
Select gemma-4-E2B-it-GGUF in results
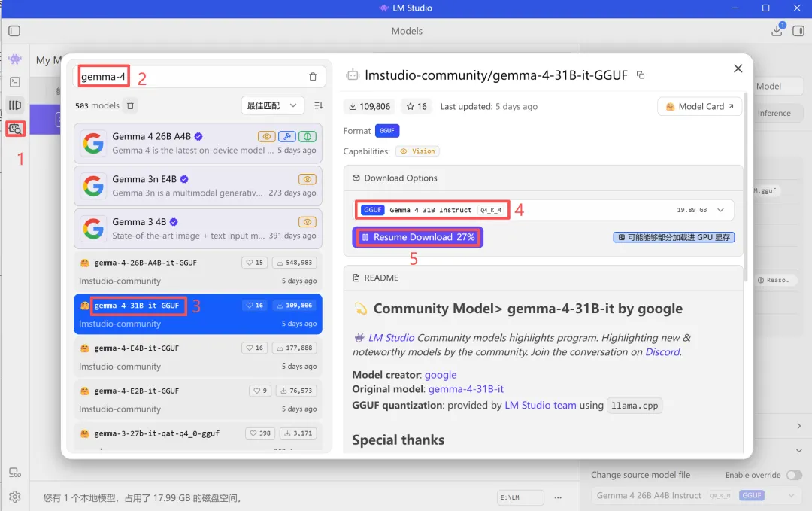(x=198, y=400)
